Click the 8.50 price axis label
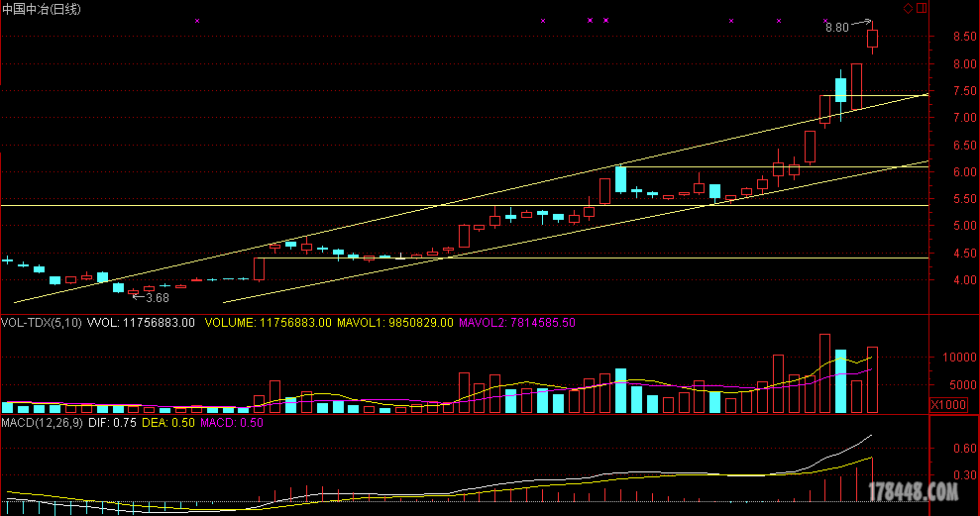This screenshot has width=980, height=516. pyautogui.click(x=964, y=37)
